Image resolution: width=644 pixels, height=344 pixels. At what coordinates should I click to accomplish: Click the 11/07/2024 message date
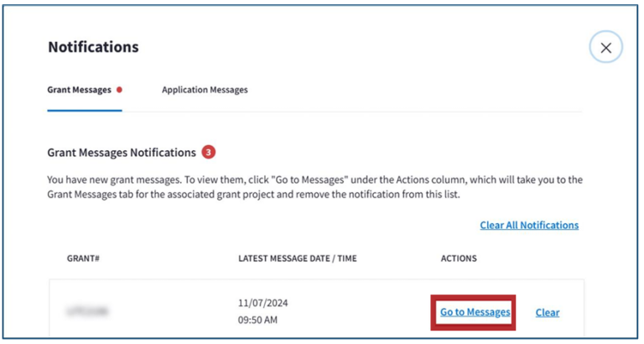coord(263,304)
